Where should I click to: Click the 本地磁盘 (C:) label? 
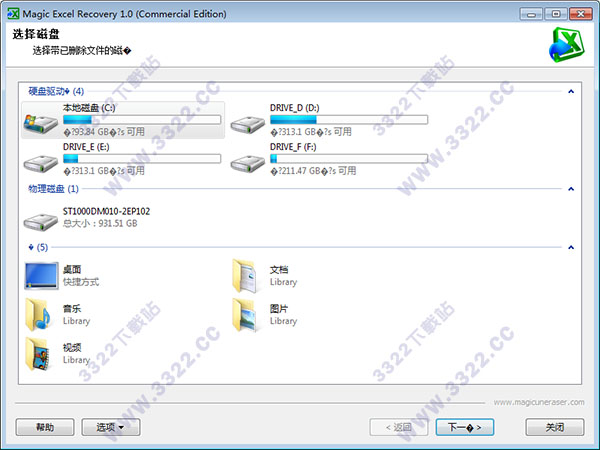pos(89,108)
